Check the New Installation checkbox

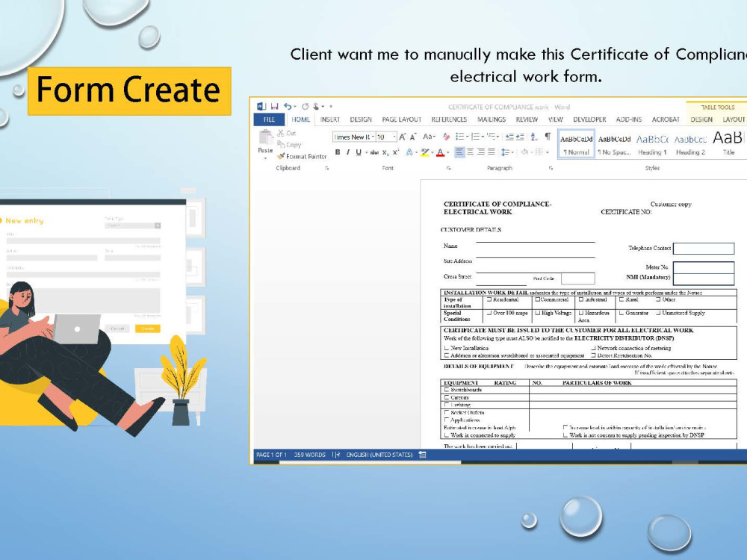point(447,348)
